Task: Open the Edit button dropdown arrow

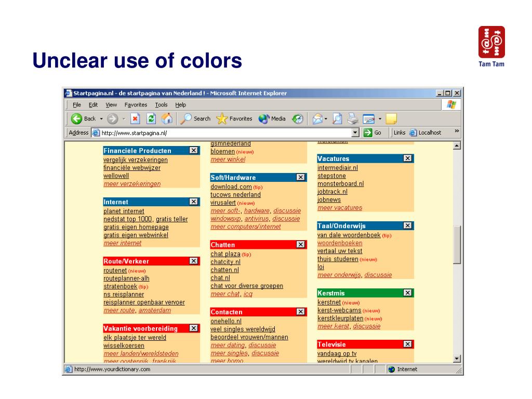Action: (x=380, y=119)
